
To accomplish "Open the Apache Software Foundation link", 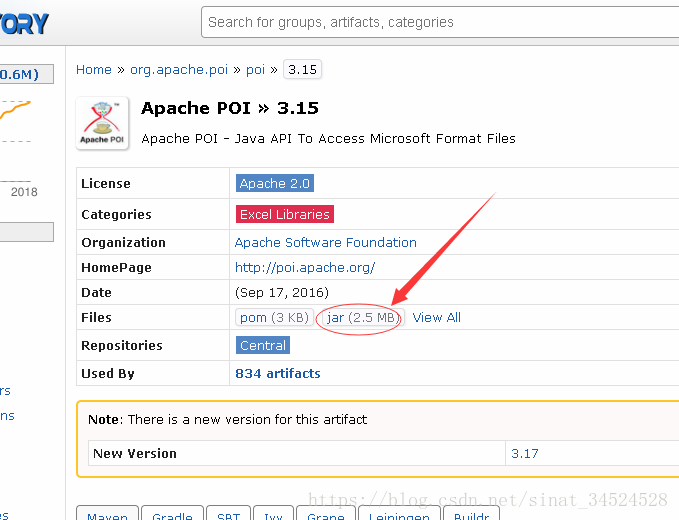I will coord(326,242).
